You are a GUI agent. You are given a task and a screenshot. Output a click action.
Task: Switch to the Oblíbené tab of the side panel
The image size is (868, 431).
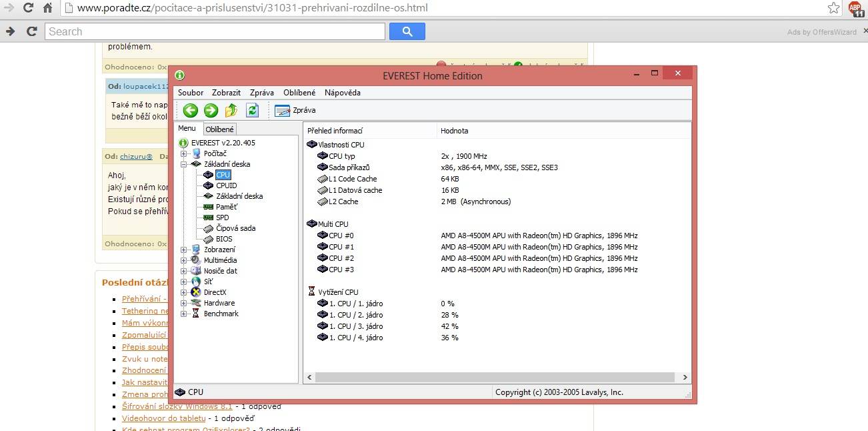click(x=219, y=129)
